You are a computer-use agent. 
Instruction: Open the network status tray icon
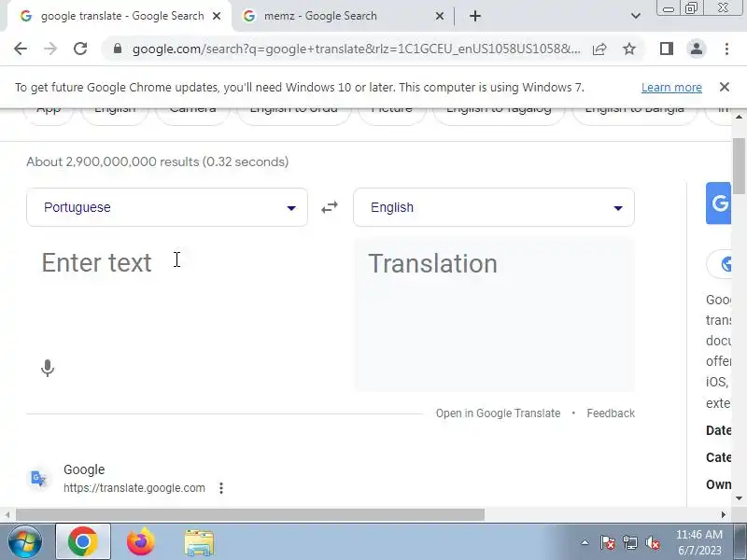click(x=629, y=542)
